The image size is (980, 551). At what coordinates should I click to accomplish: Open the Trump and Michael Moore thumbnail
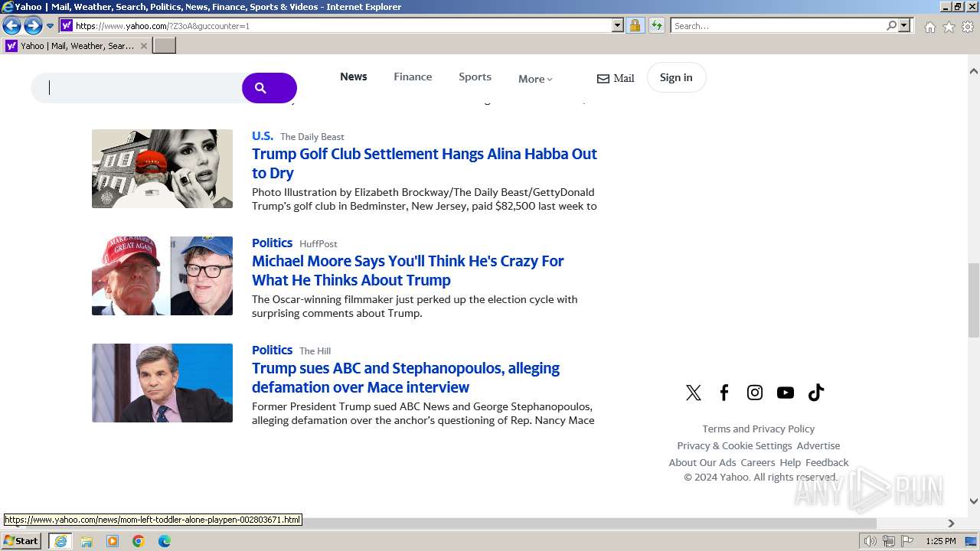[162, 275]
